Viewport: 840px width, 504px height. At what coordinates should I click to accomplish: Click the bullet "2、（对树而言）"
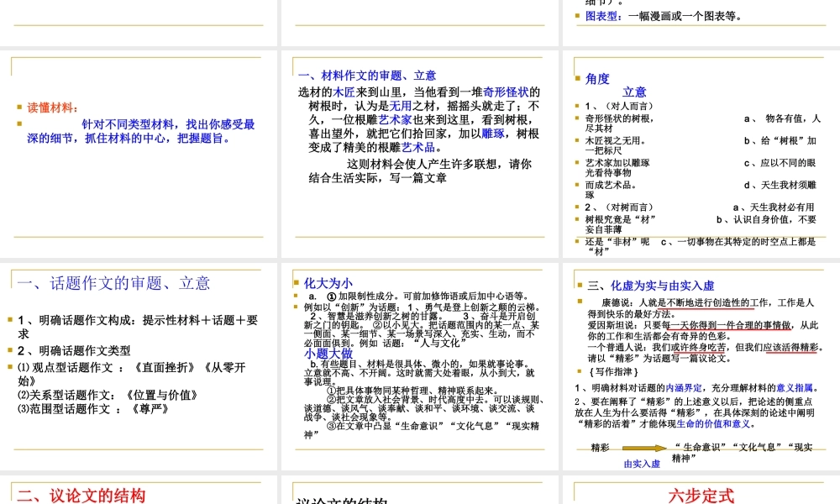tap(619, 207)
